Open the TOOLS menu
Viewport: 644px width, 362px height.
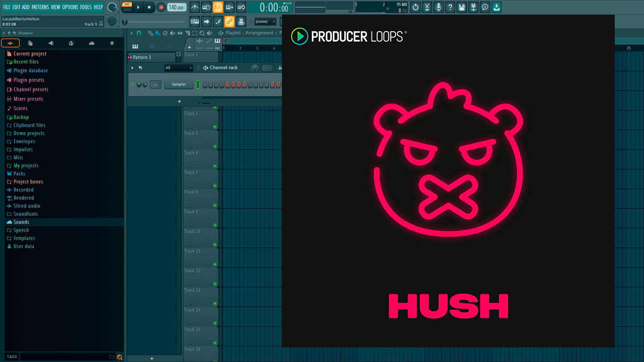pos(86,7)
